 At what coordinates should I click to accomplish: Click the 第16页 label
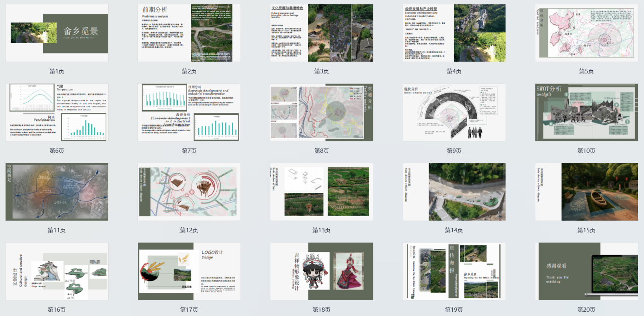(57, 309)
